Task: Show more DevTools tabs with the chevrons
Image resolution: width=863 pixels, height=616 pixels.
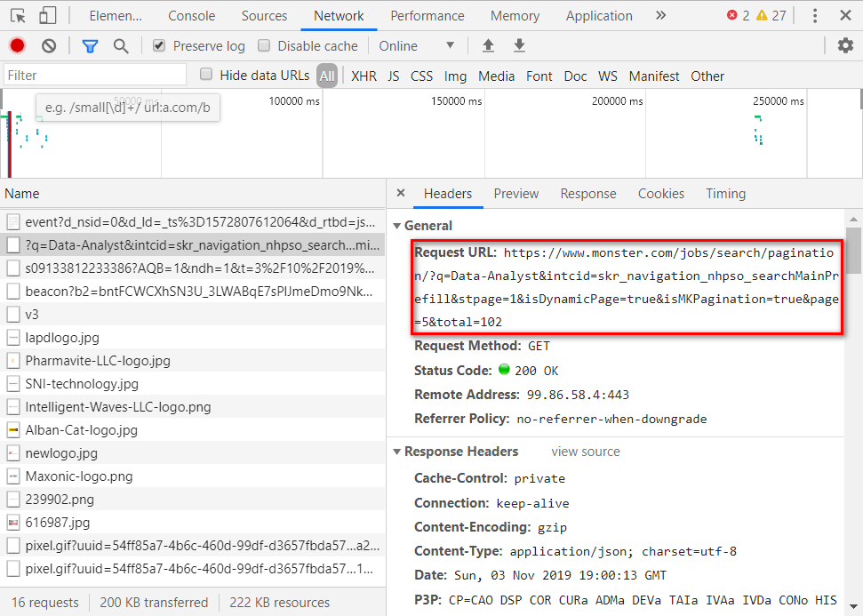Action: coord(661,15)
